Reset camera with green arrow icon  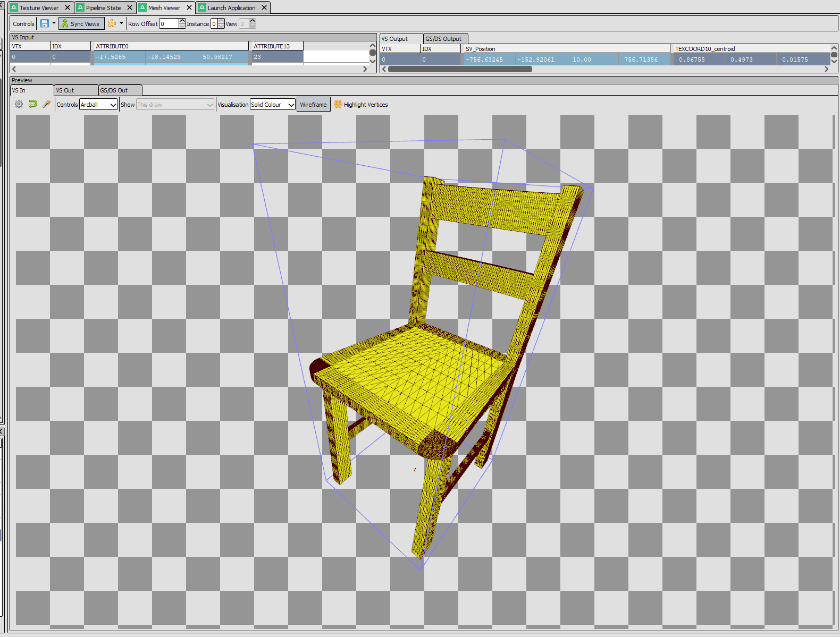(x=32, y=104)
